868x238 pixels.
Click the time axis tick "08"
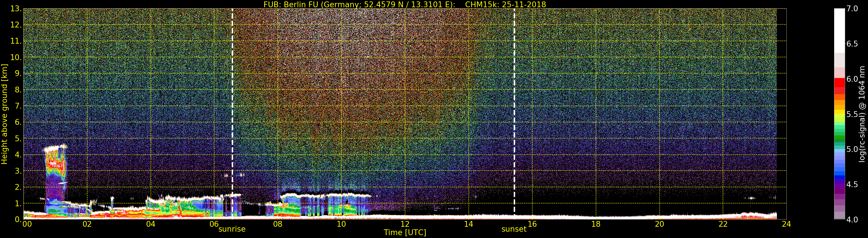278,224
